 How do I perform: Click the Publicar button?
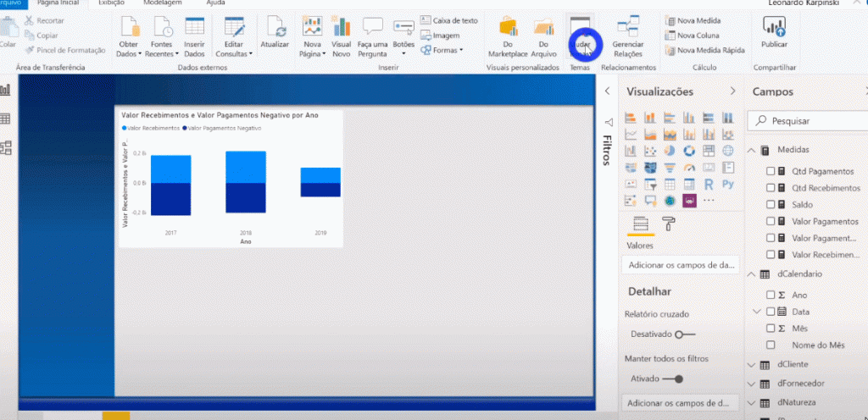[x=774, y=34]
